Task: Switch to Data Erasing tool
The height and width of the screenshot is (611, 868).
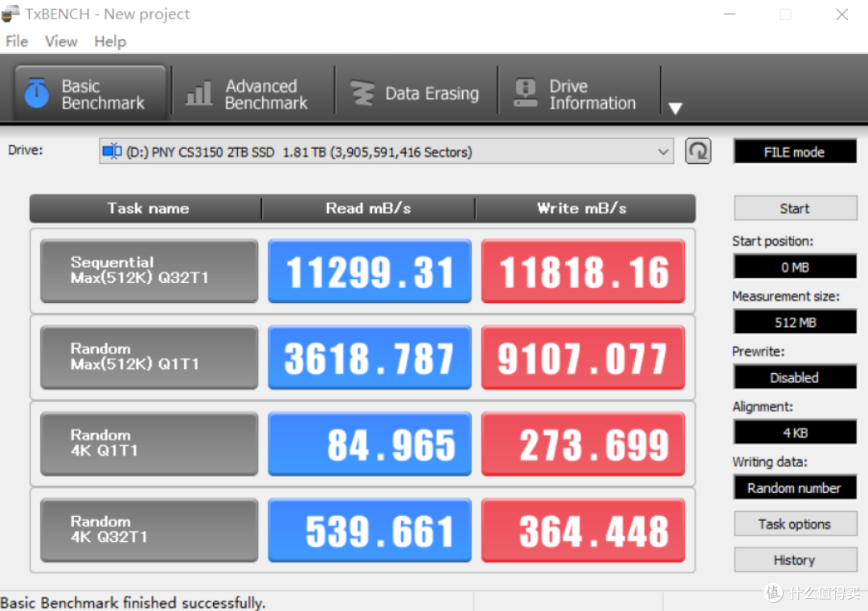Action: click(x=417, y=92)
